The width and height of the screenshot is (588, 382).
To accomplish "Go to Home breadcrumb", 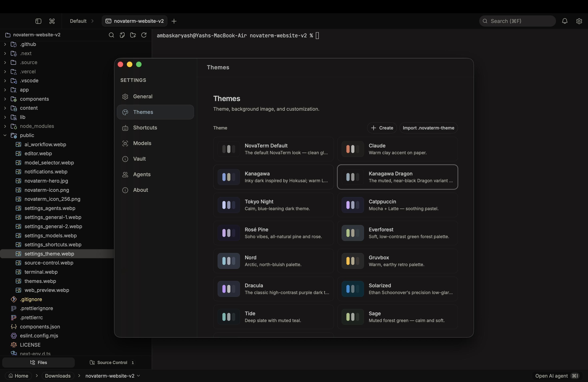I will tap(18, 376).
